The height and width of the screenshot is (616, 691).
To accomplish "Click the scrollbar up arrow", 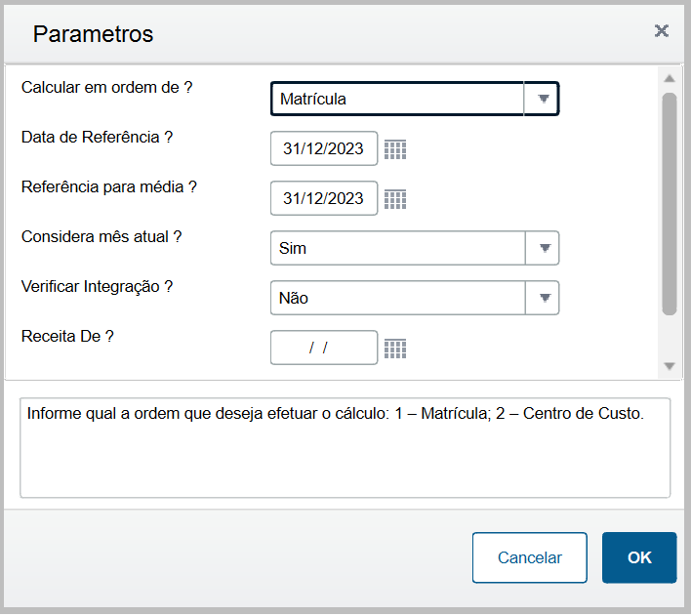I will (x=670, y=78).
